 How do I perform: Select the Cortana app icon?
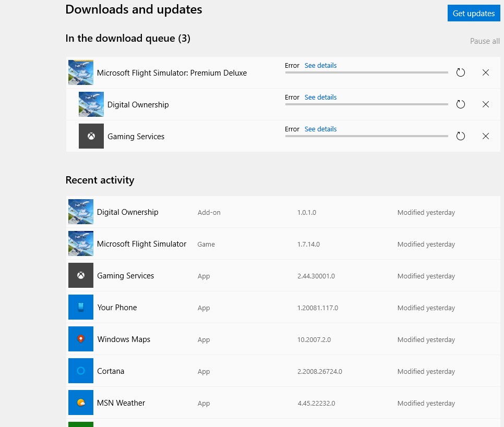point(81,371)
